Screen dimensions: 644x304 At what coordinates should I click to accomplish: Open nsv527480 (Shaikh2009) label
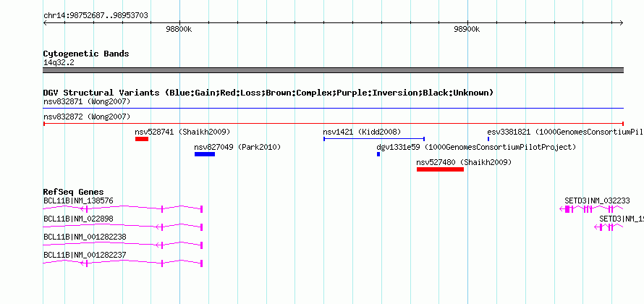[x=464, y=162]
